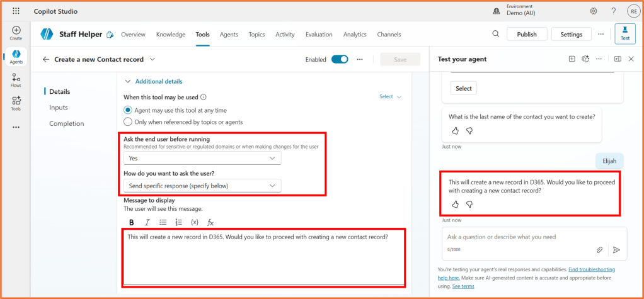Insert a numbered list in message editor

coord(179,222)
